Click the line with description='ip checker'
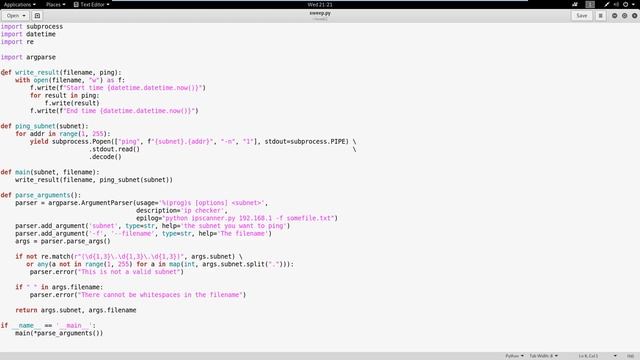This screenshot has width=640, height=360. [x=182, y=211]
